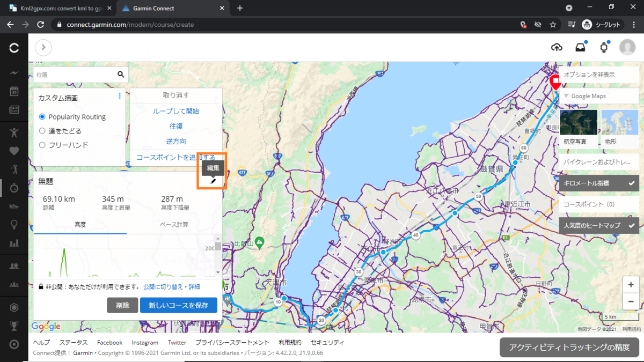Open the three-dot menu in カスタム描画 panel

click(x=120, y=97)
